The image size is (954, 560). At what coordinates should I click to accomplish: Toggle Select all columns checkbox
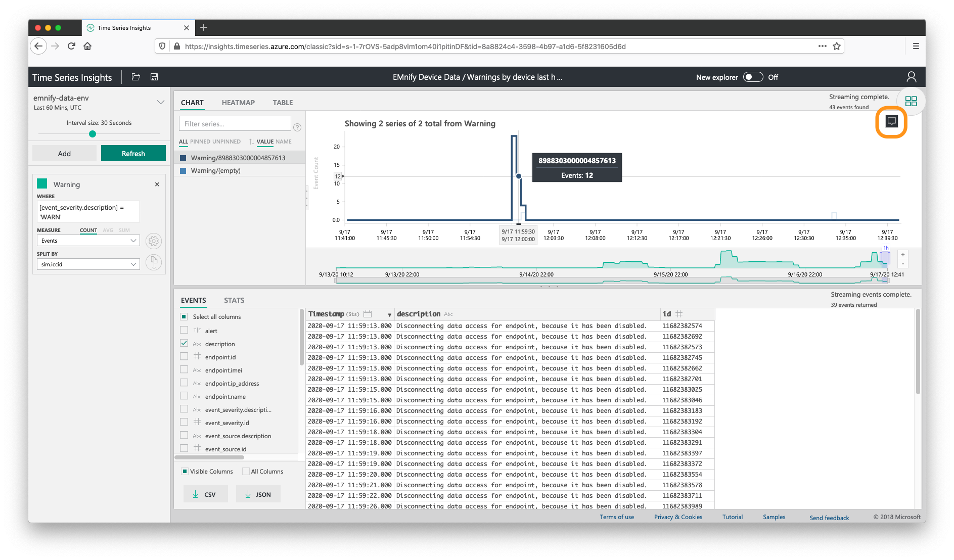[184, 316]
